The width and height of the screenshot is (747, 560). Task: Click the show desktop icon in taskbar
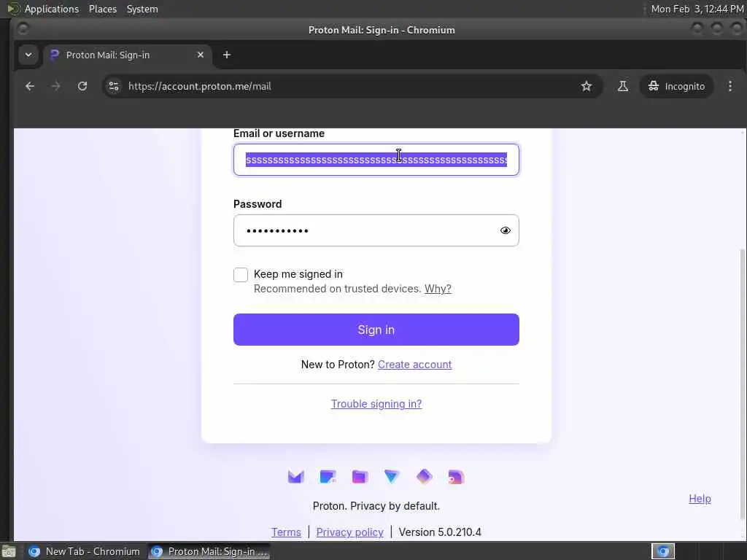[9, 552]
